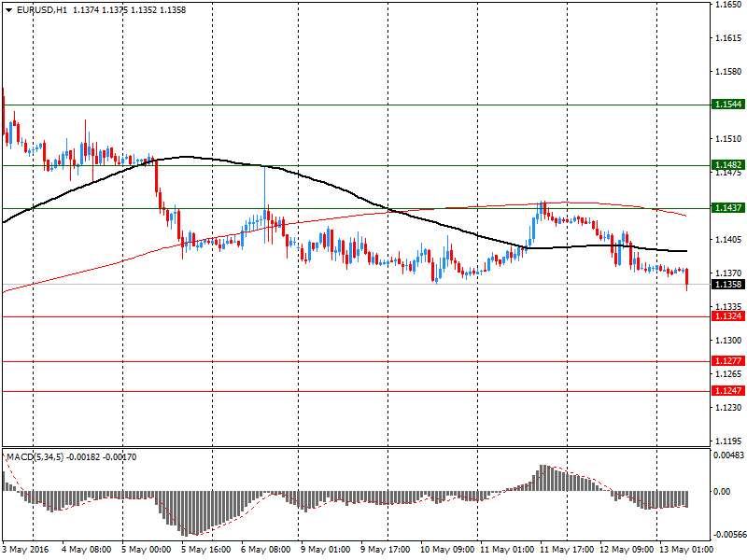This screenshot has height=560, width=747.
Task: Click the 10 May 09:00 time label
Action: [447, 550]
